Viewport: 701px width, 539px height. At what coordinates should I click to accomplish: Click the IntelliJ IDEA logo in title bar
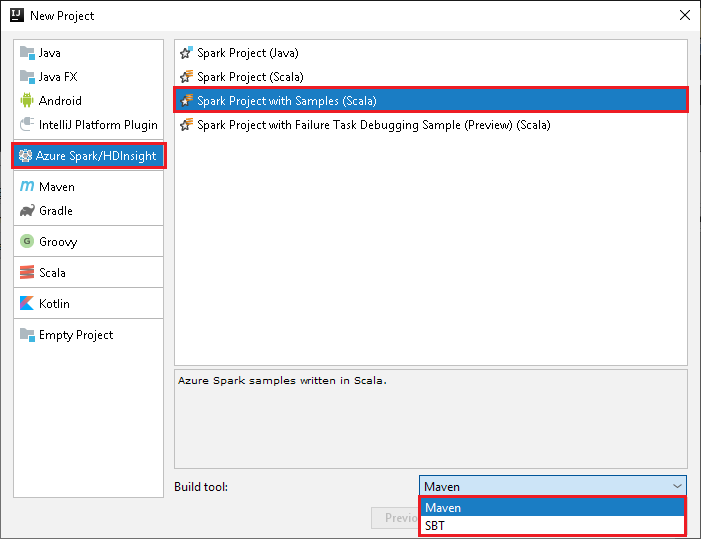tap(17, 15)
